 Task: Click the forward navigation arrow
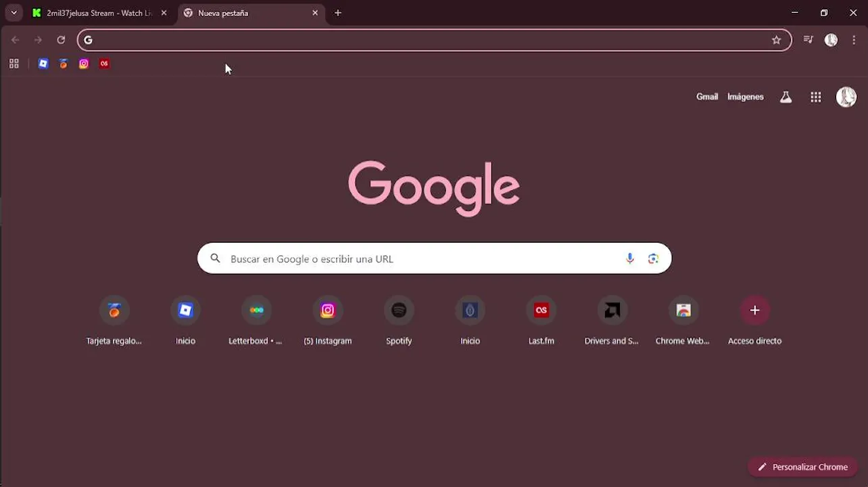click(38, 40)
